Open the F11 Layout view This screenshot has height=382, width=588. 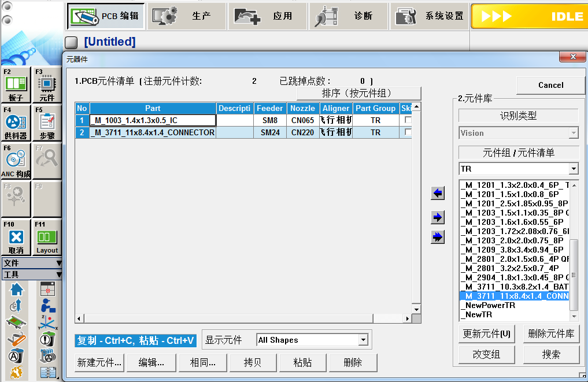point(47,238)
